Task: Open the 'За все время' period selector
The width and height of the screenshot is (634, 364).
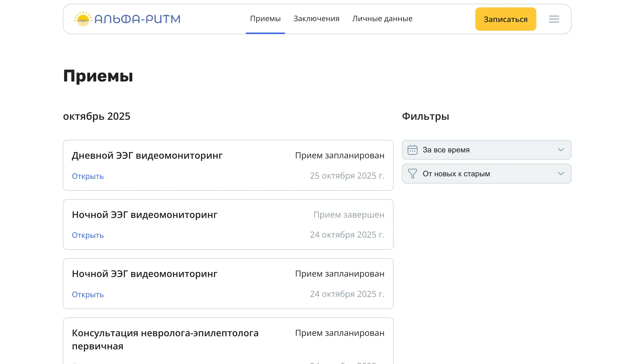Action: (486, 150)
